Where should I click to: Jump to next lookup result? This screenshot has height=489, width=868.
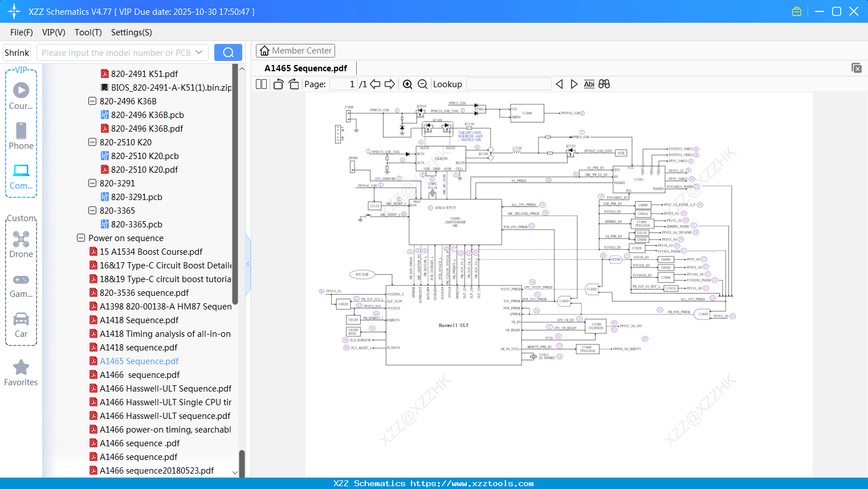point(574,84)
